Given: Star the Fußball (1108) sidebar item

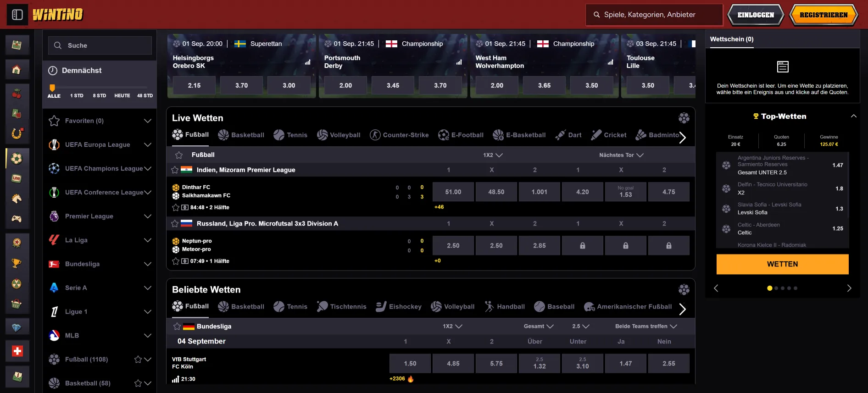Looking at the screenshot, I should (x=138, y=359).
